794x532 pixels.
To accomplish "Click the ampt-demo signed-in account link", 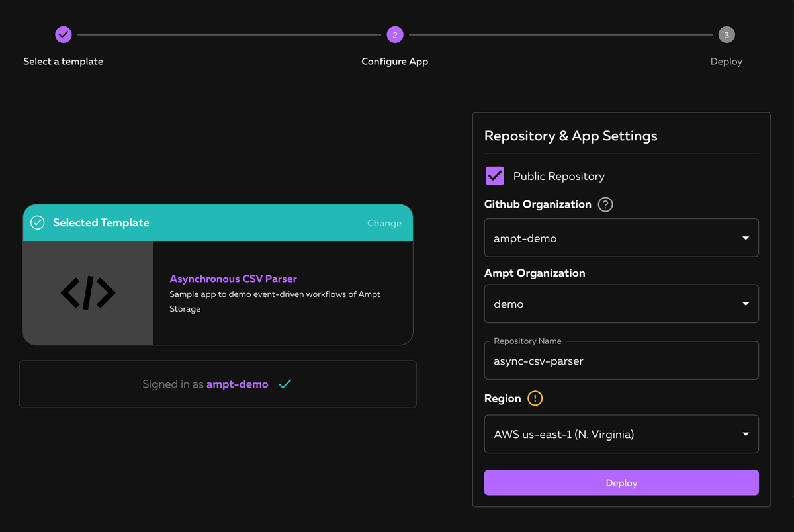I will tap(237, 384).
